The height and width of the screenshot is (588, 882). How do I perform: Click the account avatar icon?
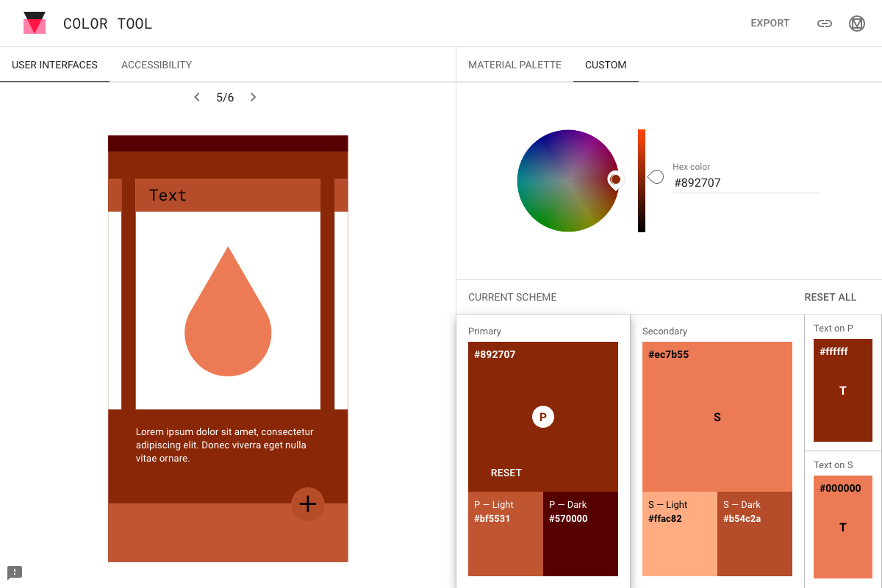click(856, 23)
